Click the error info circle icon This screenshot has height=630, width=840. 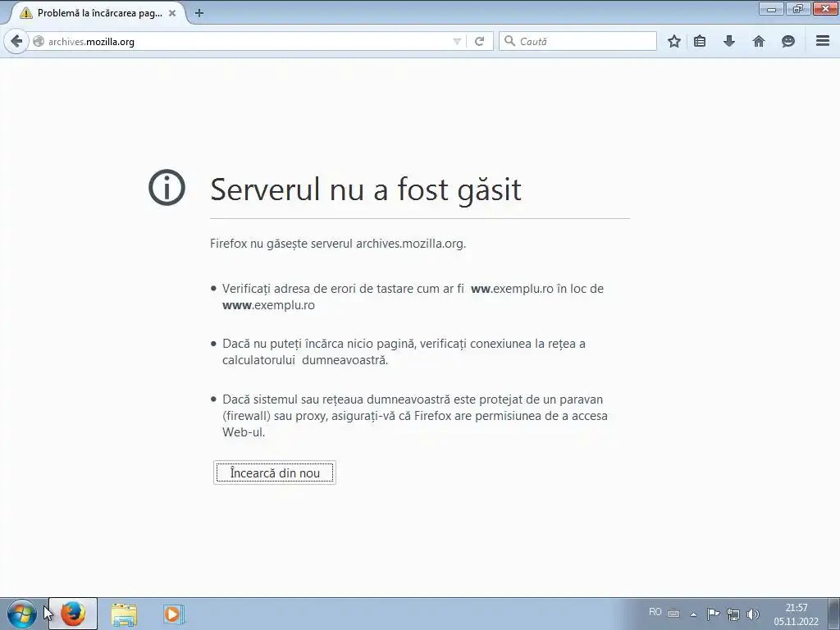167,188
